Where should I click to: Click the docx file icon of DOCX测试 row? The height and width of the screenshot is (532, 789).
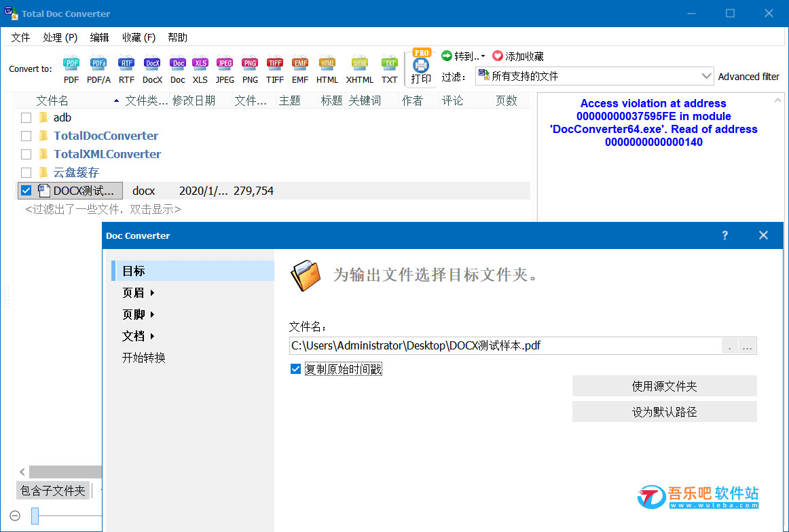point(44,191)
